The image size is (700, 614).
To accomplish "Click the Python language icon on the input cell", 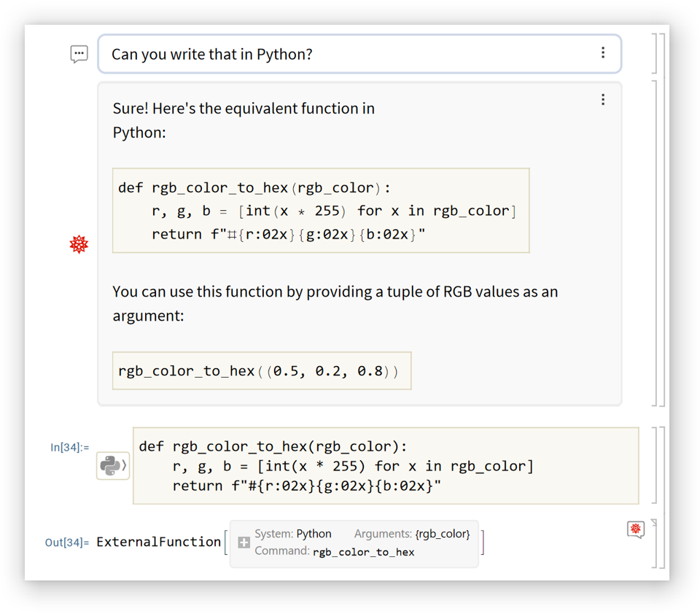I will coord(112,465).
